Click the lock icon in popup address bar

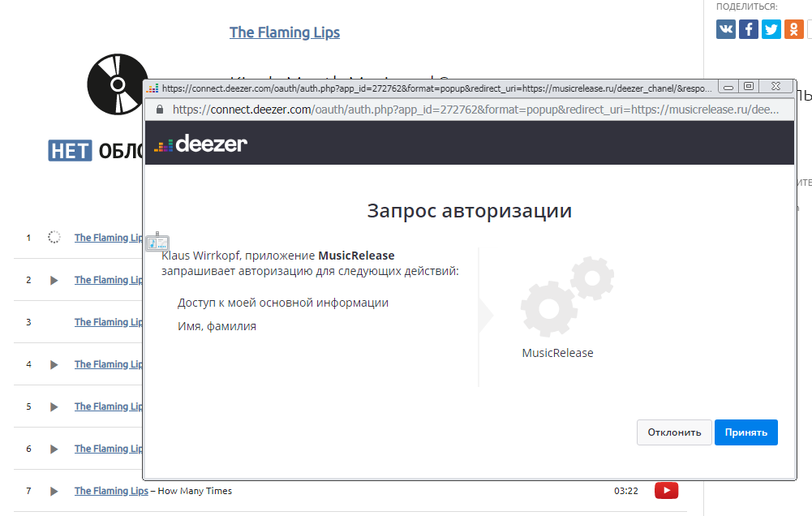160,110
